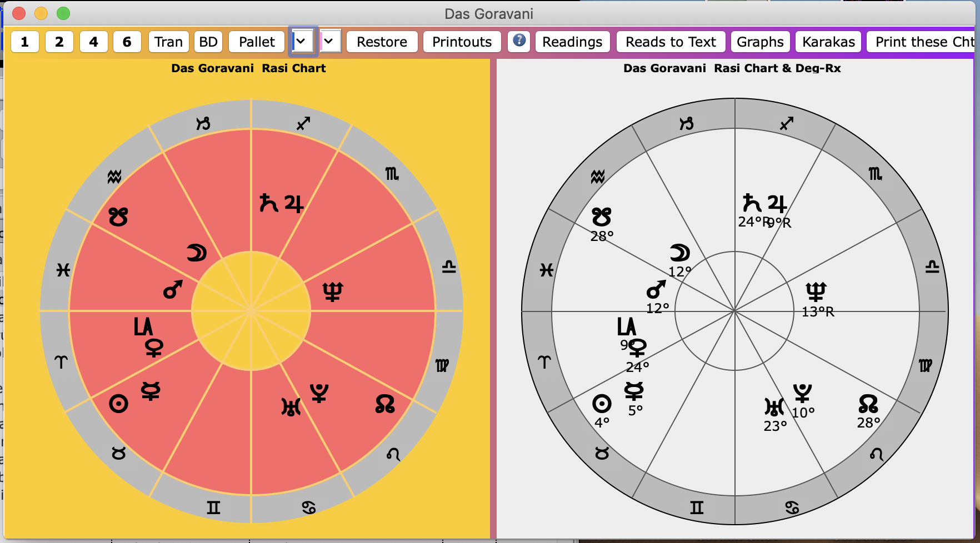Show the Graphs panel
Viewport: 980px width, 543px height.
click(759, 42)
